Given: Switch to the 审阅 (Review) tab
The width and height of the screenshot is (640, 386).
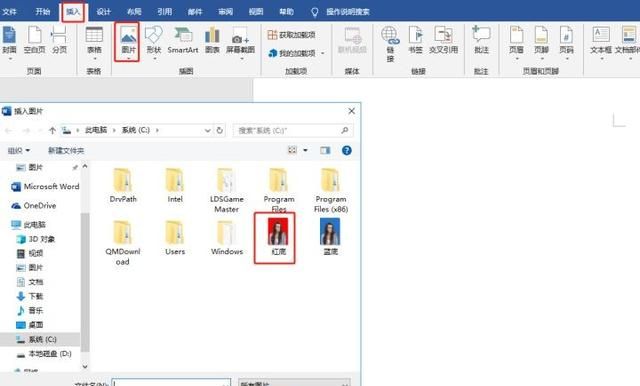Looking at the screenshot, I should coord(226,12).
